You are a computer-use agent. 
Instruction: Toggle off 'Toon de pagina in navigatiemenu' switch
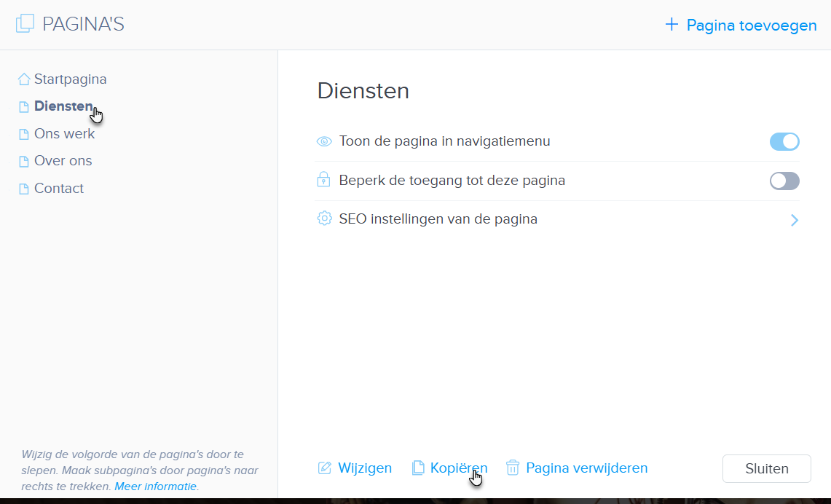[784, 141]
